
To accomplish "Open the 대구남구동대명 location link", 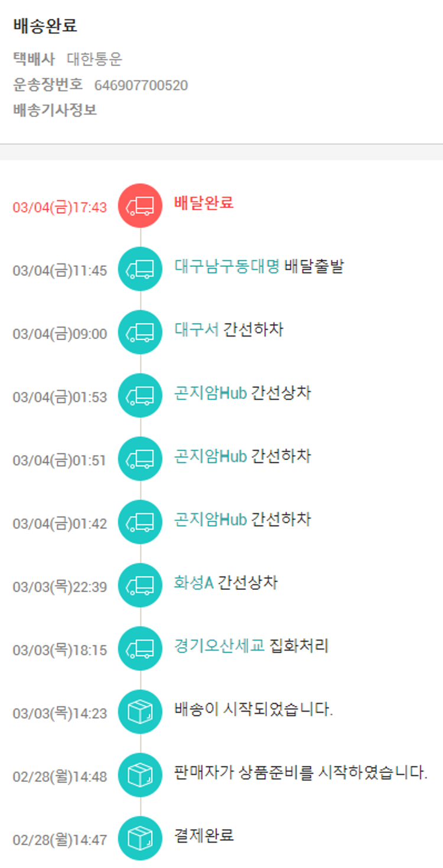I will pos(227,266).
